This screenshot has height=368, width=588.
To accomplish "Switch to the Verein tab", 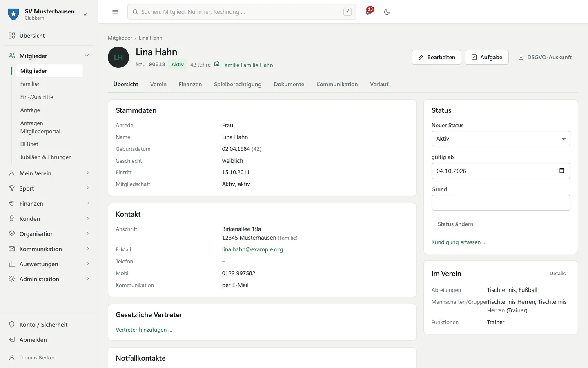I will (158, 84).
